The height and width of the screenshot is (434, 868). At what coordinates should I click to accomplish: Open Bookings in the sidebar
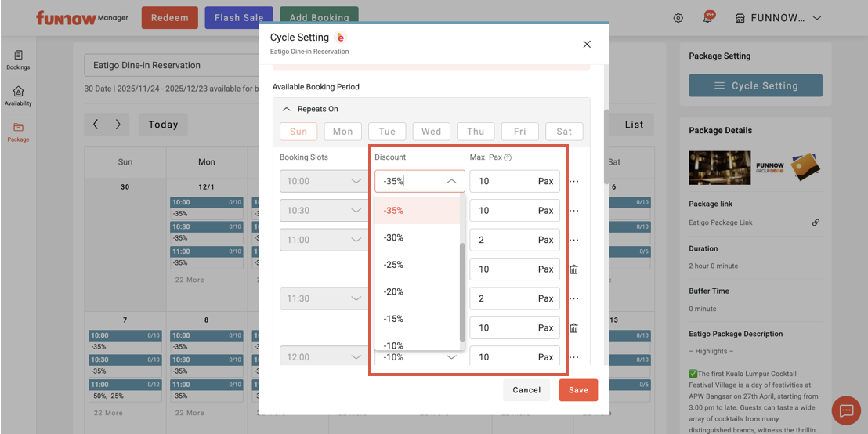pos(18,60)
